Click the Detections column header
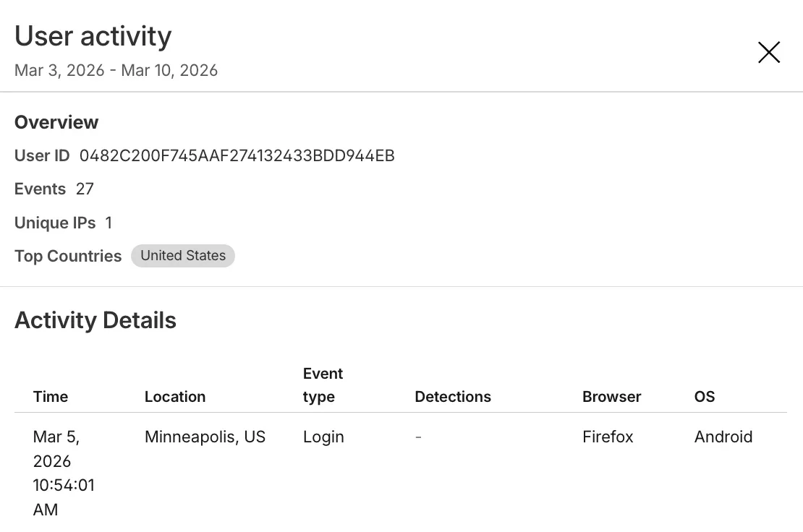Screen dimensions: 803x532 click(453, 396)
